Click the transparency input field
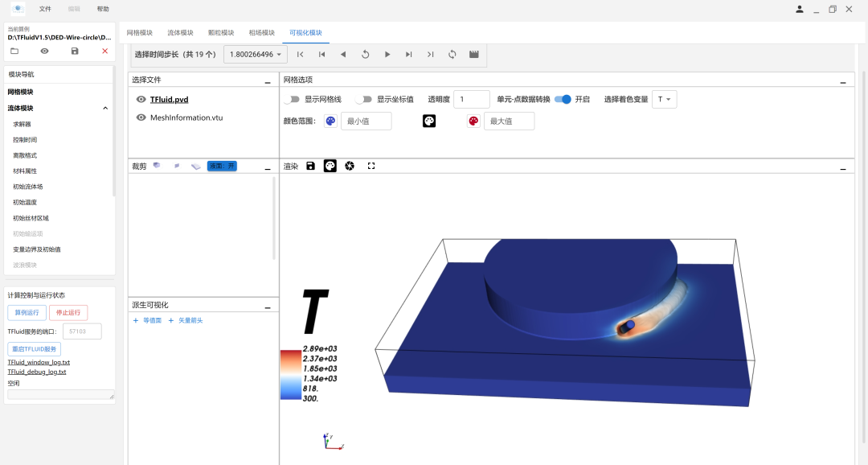This screenshot has width=868, height=465. click(472, 99)
